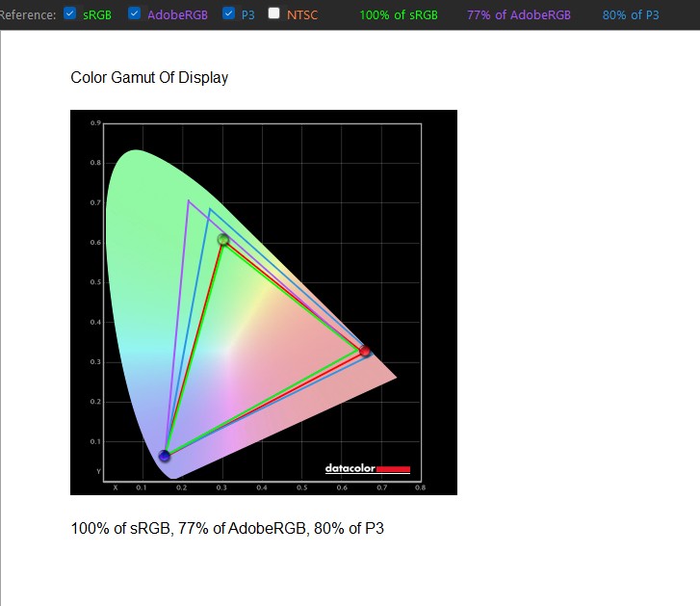Click the 77% of AdobeRGB result
This screenshot has height=606, width=700.
[519, 15]
